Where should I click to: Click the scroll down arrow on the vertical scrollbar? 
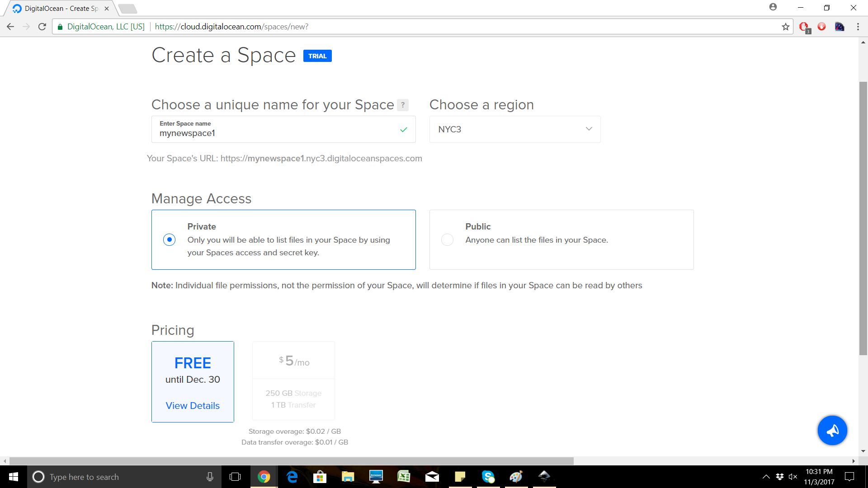[863, 451]
